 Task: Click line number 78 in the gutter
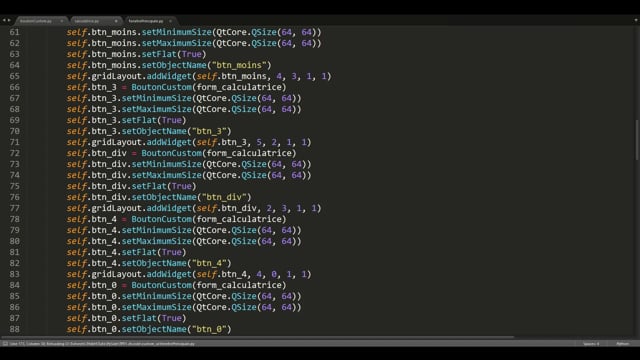click(x=14, y=219)
